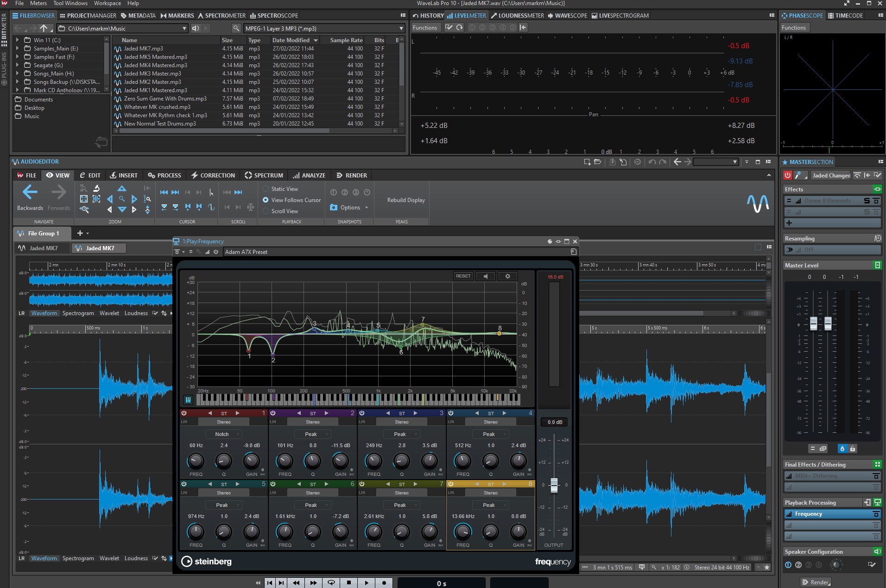Toggle the Loop button in transport bar
Viewport: 886px width, 588px height.
(x=331, y=583)
